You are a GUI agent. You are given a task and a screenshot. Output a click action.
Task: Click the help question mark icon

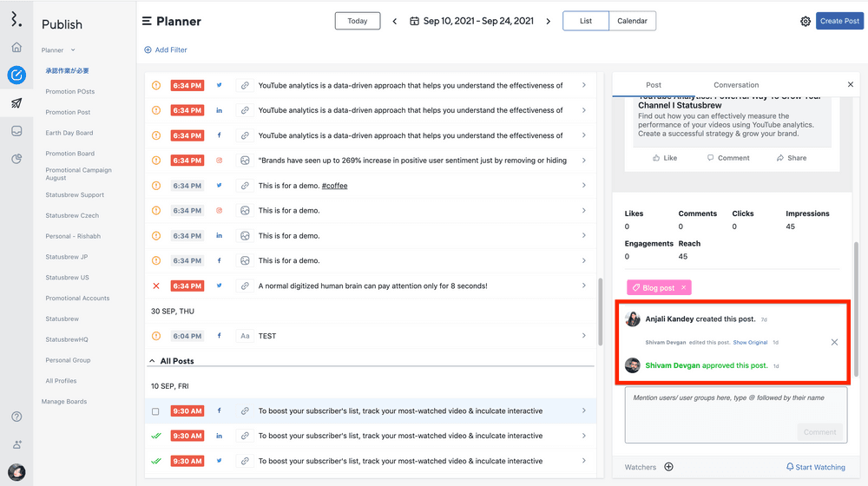(16, 417)
